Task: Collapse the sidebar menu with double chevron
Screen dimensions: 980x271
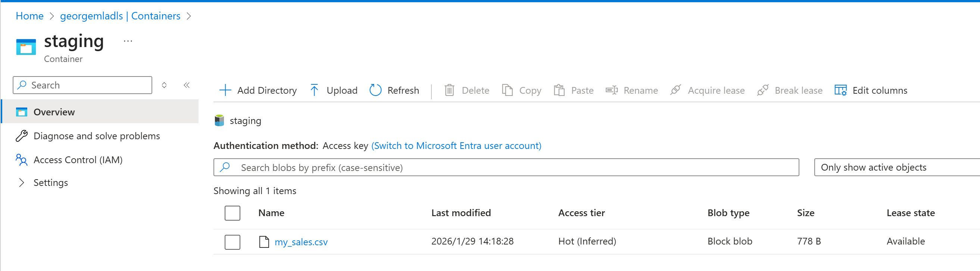Action: (187, 85)
